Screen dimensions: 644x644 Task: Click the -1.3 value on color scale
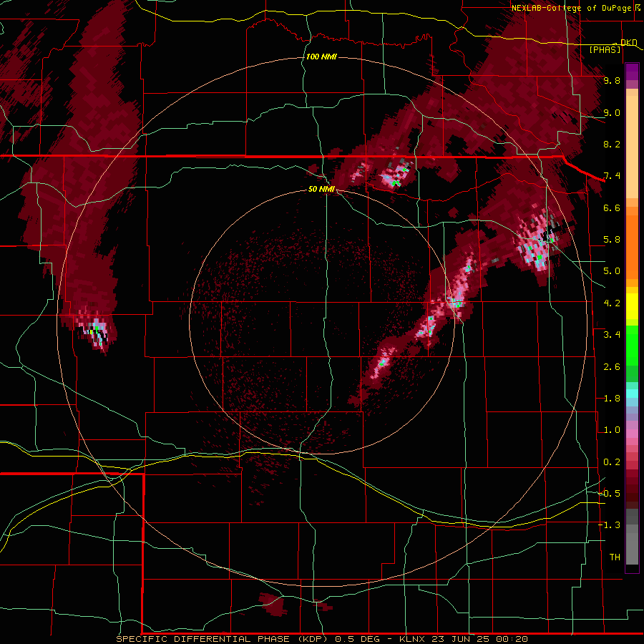[609, 525]
